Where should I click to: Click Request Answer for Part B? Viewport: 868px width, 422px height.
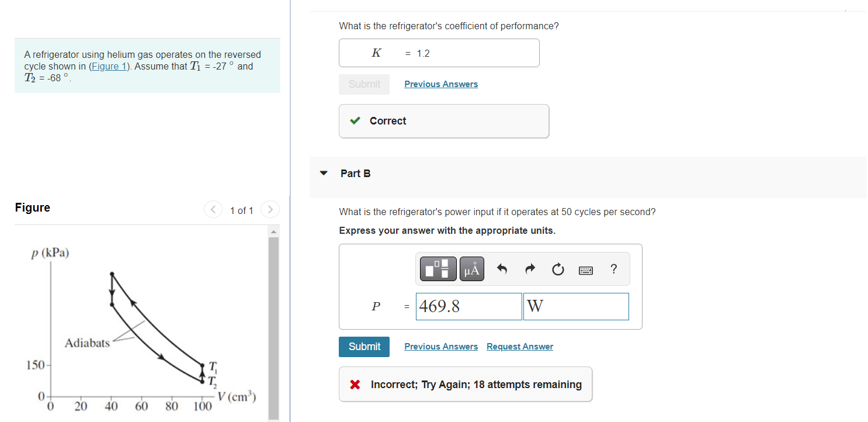(519, 346)
